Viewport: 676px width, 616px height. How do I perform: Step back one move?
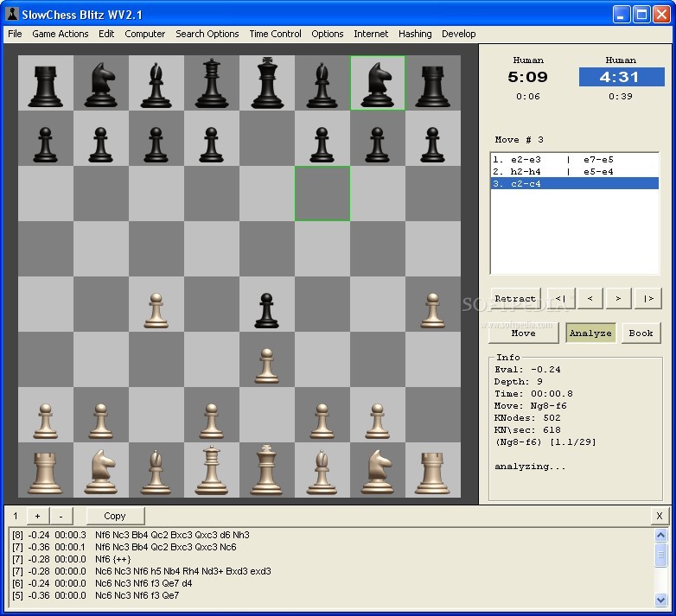click(x=590, y=299)
